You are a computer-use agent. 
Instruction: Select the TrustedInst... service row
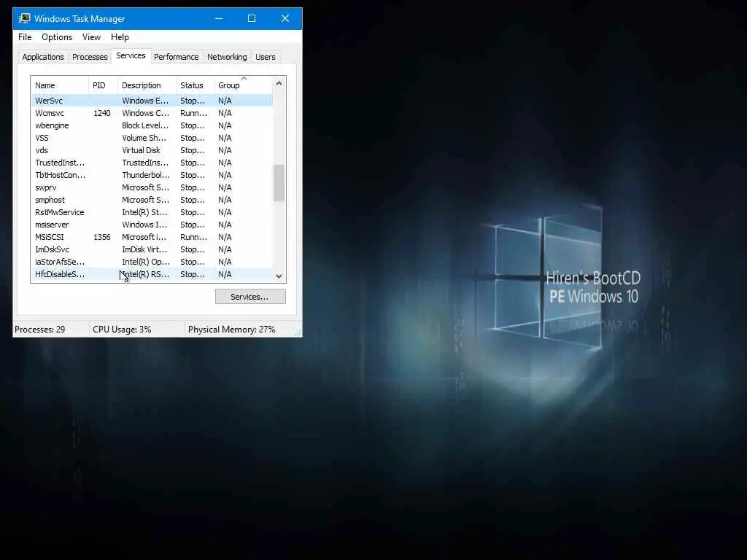click(x=152, y=163)
